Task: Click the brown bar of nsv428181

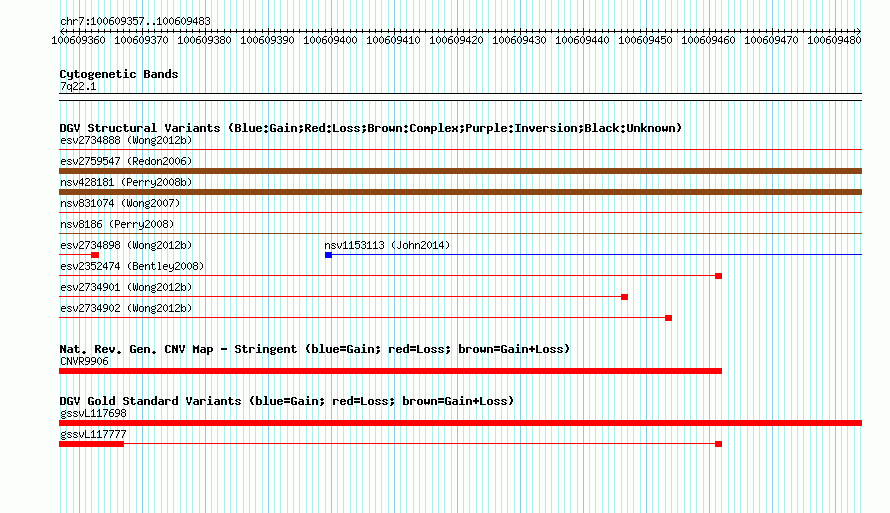Action: click(x=460, y=192)
